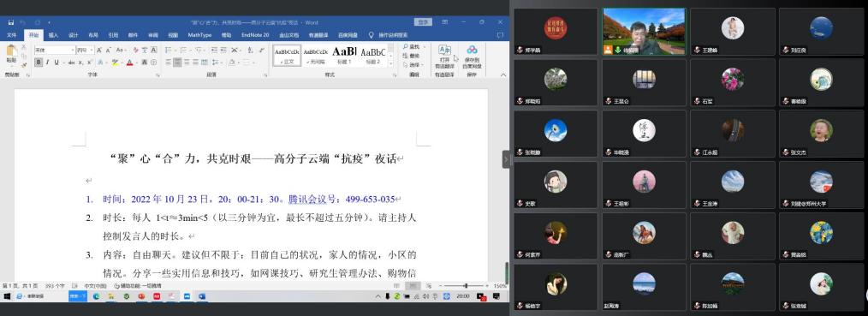Open the font name dropdown
The width and height of the screenshot is (868, 316).
tap(54, 51)
